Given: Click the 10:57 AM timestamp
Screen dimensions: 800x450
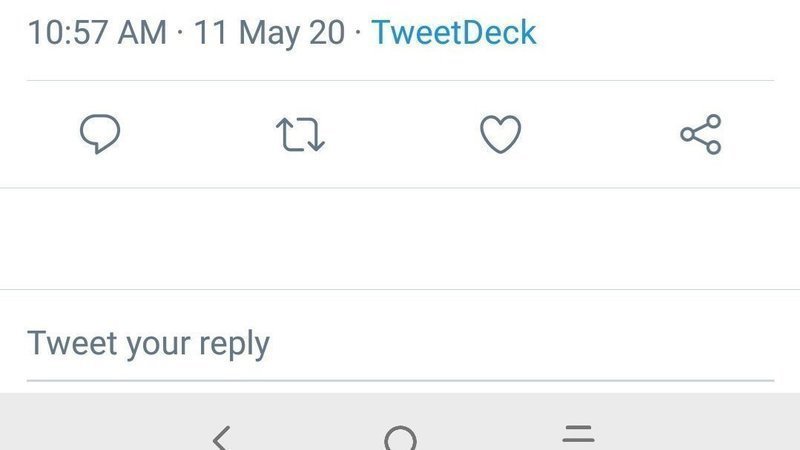Looking at the screenshot, I should (x=97, y=32).
